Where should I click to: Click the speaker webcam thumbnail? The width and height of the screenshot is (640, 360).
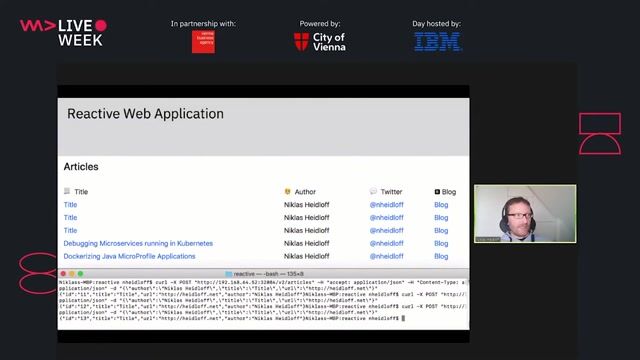[525, 213]
